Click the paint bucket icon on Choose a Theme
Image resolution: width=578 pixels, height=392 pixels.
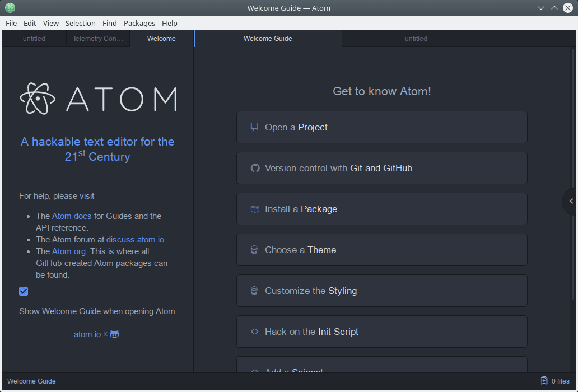[254, 250]
